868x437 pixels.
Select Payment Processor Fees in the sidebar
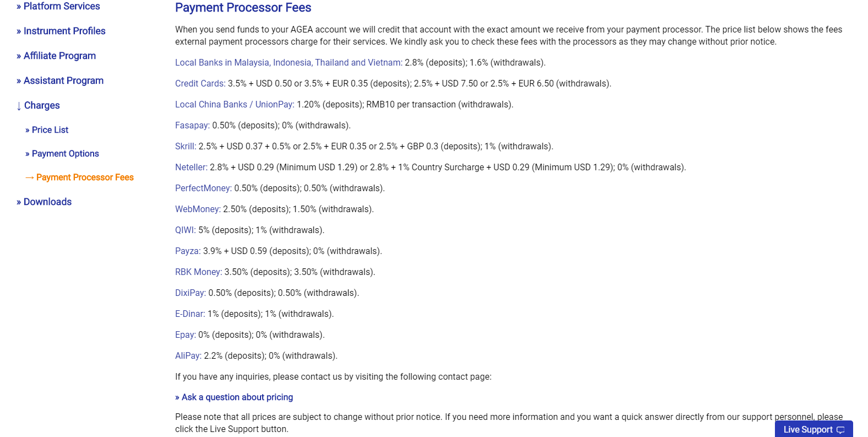tap(85, 177)
